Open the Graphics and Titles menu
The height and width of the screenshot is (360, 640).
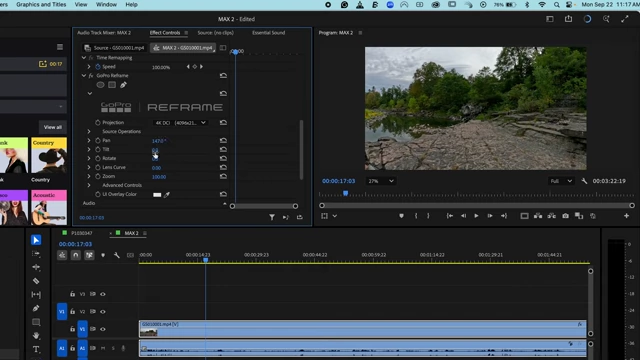(41, 4)
